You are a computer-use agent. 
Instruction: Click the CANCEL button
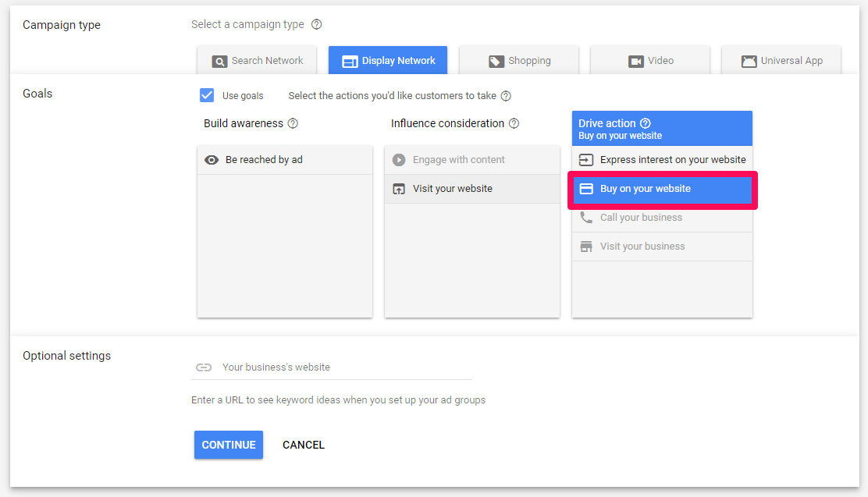tap(304, 445)
